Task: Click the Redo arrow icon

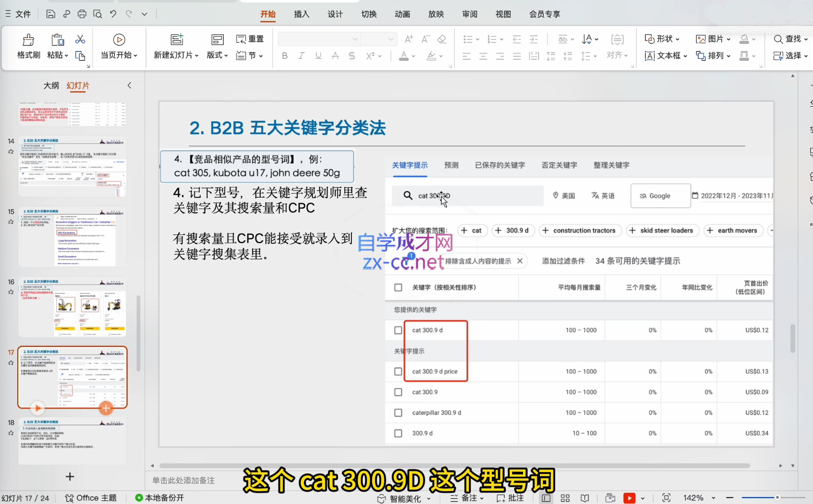Action: (x=129, y=14)
